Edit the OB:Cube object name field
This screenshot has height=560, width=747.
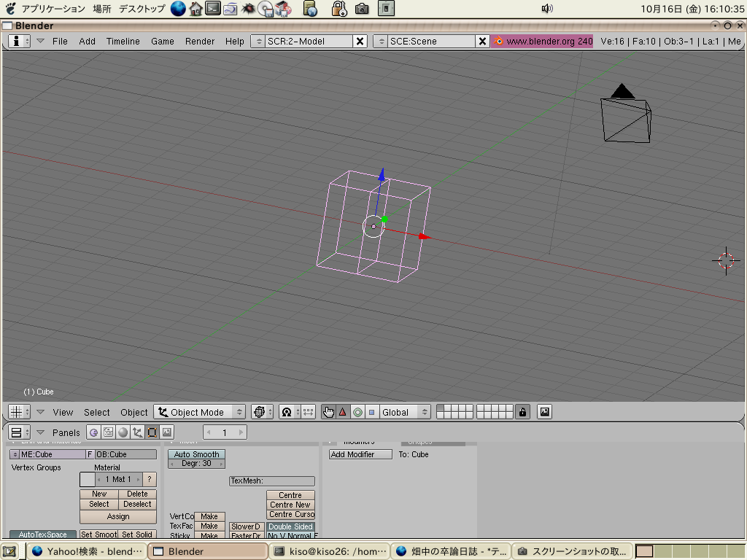click(x=125, y=454)
